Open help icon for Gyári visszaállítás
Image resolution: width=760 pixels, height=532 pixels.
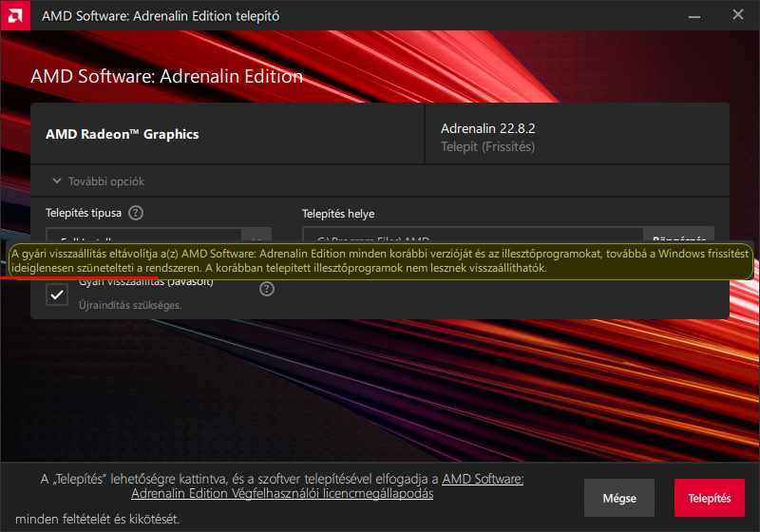point(267,289)
